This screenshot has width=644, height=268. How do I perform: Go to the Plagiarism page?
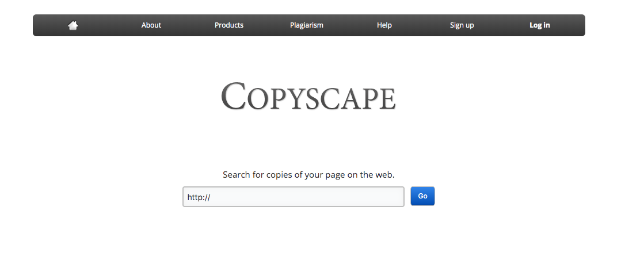306,25
